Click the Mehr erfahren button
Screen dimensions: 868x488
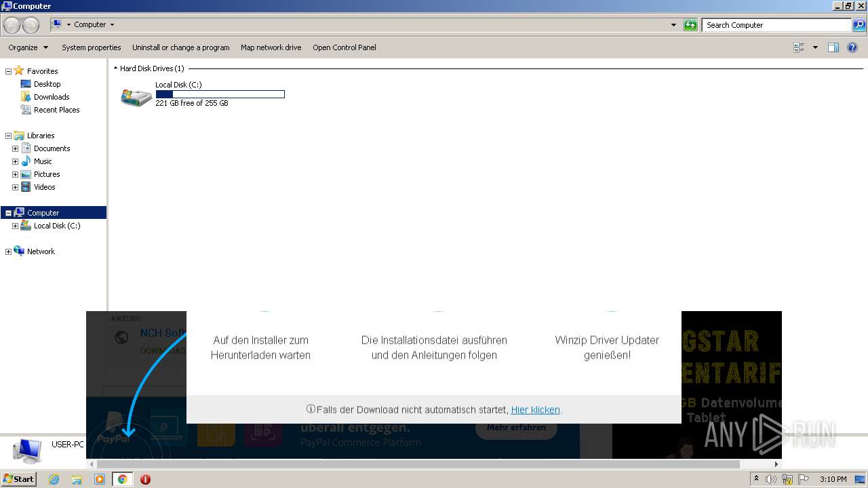(516, 428)
